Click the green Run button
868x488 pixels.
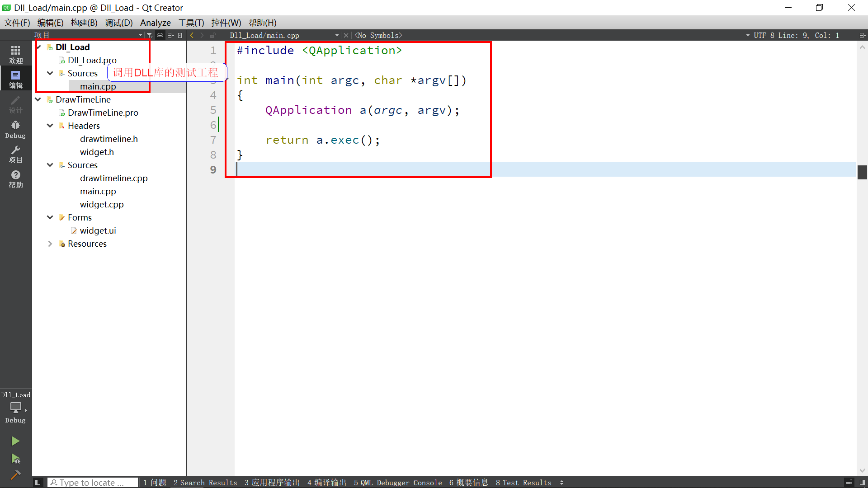[15, 441]
